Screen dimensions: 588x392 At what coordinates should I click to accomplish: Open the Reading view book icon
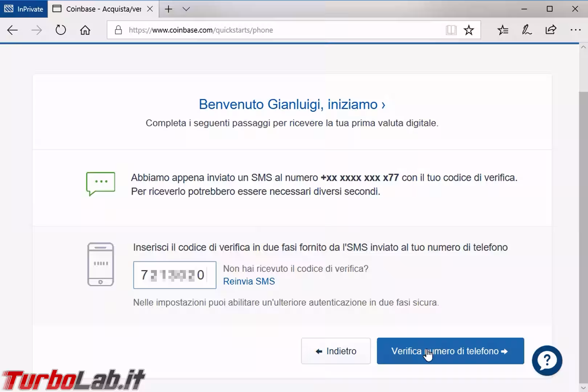click(x=451, y=30)
